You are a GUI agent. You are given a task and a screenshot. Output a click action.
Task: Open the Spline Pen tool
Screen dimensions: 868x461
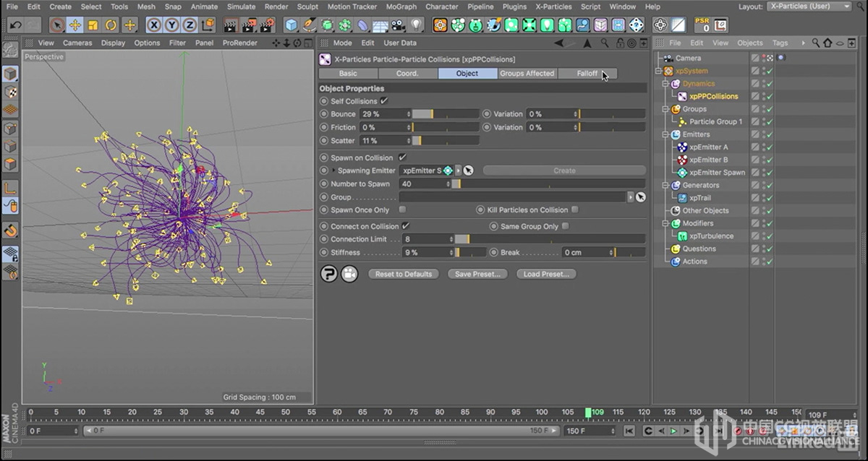tap(309, 25)
